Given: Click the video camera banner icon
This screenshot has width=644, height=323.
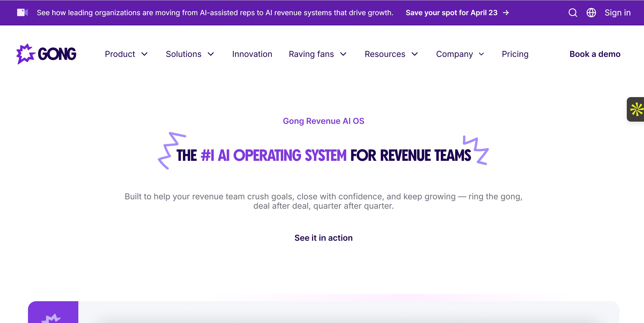Looking at the screenshot, I should 22,12.
